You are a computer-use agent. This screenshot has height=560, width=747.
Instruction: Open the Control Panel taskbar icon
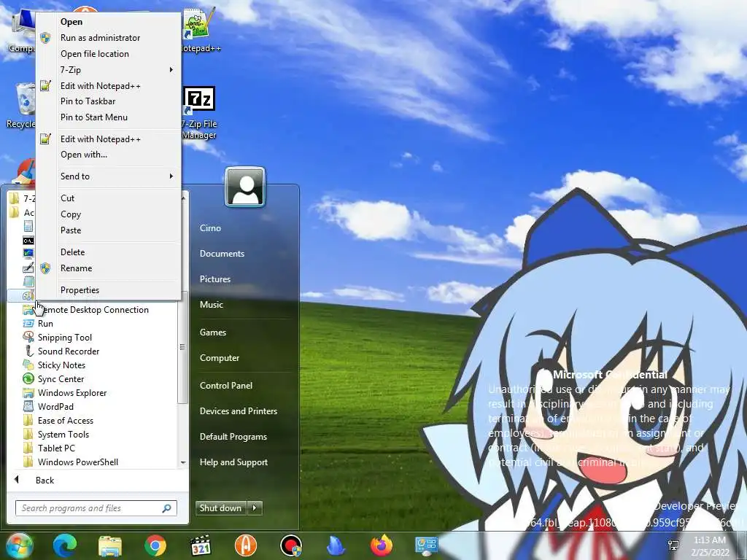[426, 545]
